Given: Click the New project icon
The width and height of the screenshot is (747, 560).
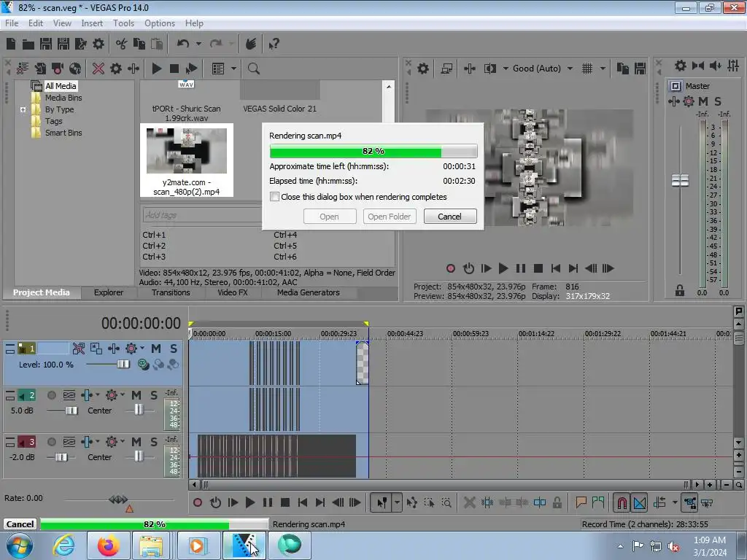Looking at the screenshot, I should (x=11, y=44).
